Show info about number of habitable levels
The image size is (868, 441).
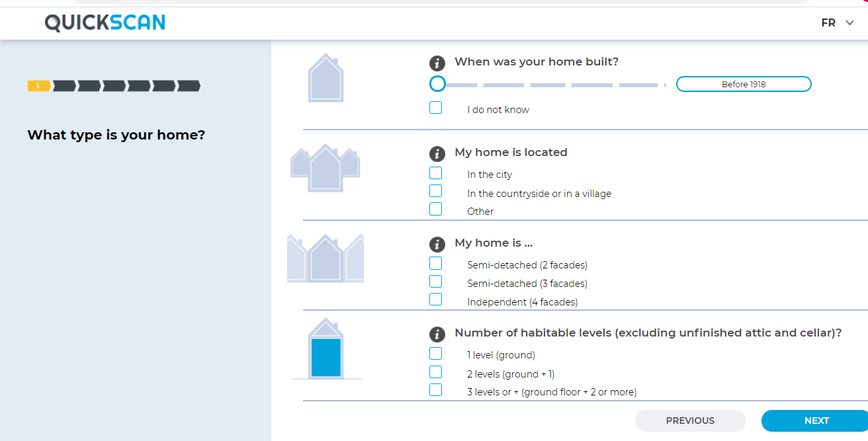[437, 335]
